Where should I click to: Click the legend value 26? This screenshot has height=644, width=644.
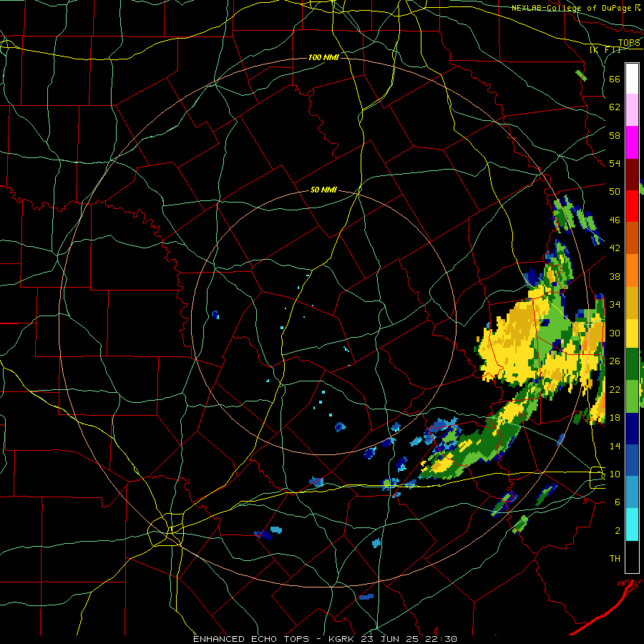tap(615, 361)
